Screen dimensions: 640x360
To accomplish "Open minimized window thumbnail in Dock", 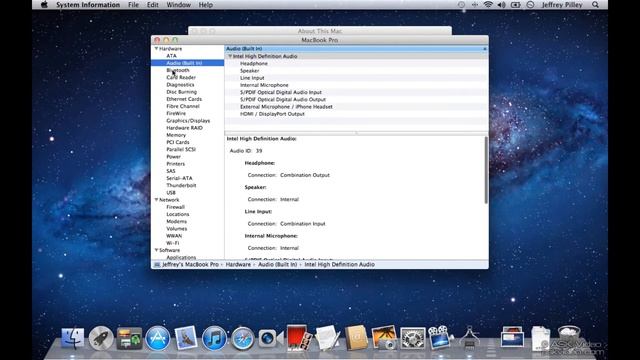I will (512, 337).
